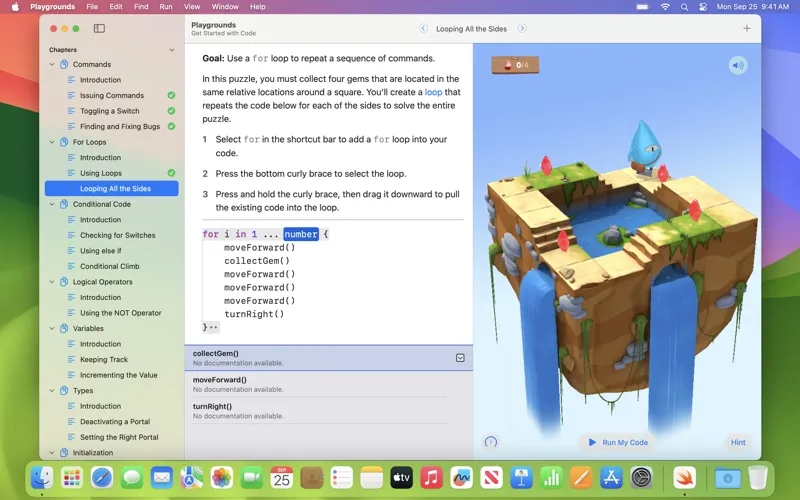Click the plus icon in the toolbar
This screenshot has width=800, height=500.
click(746, 29)
